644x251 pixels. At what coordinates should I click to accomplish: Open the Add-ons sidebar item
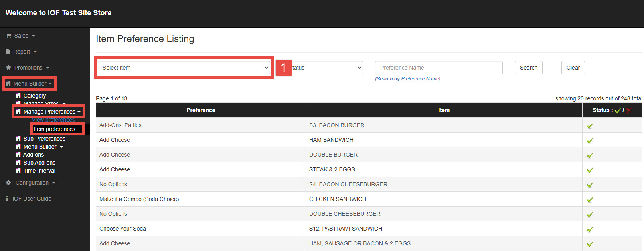pyautogui.click(x=34, y=155)
